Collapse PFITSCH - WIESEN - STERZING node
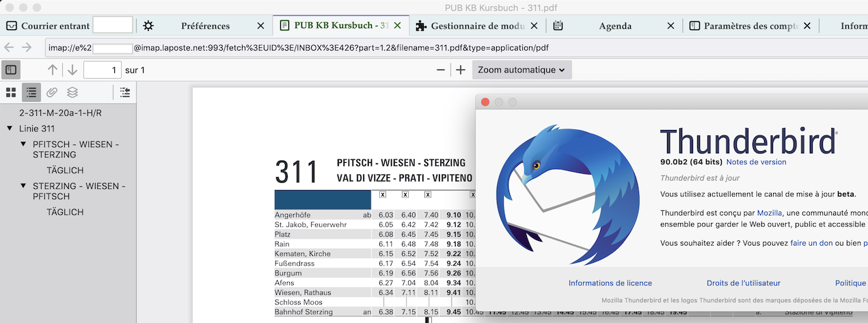This screenshot has height=323, width=868. point(23,144)
